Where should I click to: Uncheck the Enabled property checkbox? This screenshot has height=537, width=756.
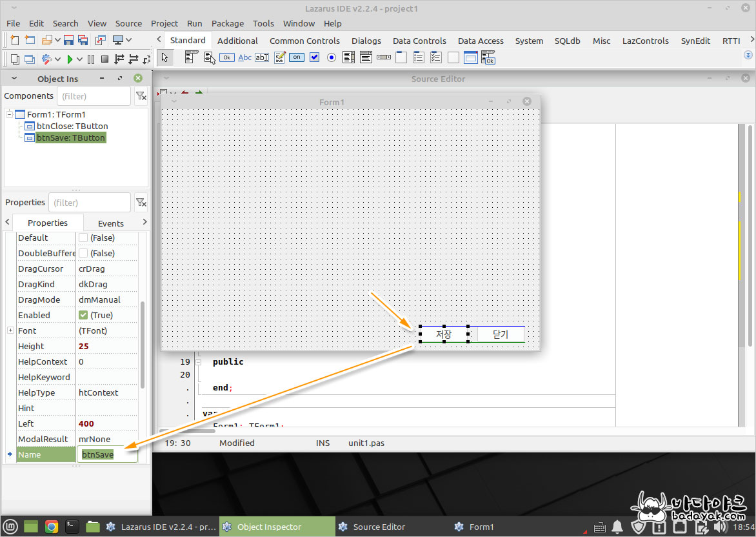click(x=83, y=314)
